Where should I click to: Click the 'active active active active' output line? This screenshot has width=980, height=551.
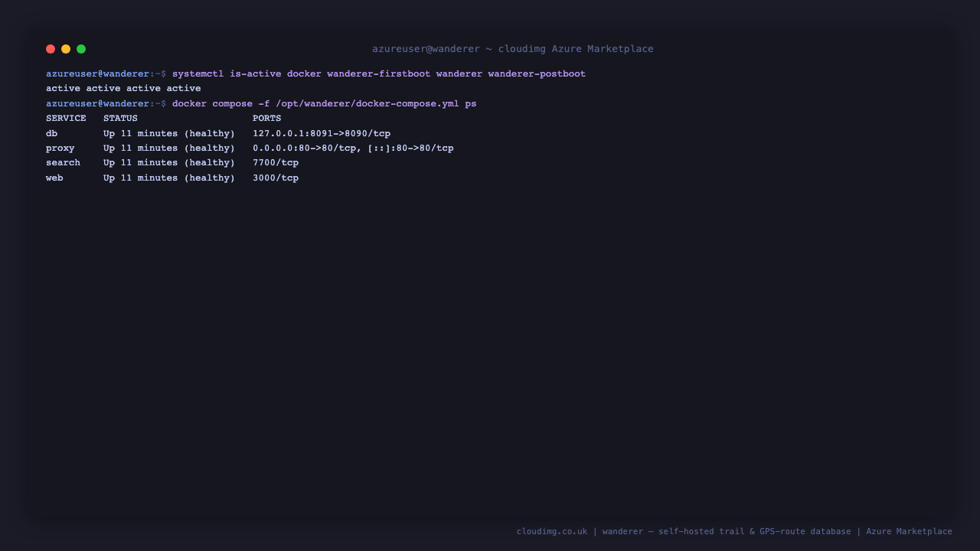[x=123, y=89]
